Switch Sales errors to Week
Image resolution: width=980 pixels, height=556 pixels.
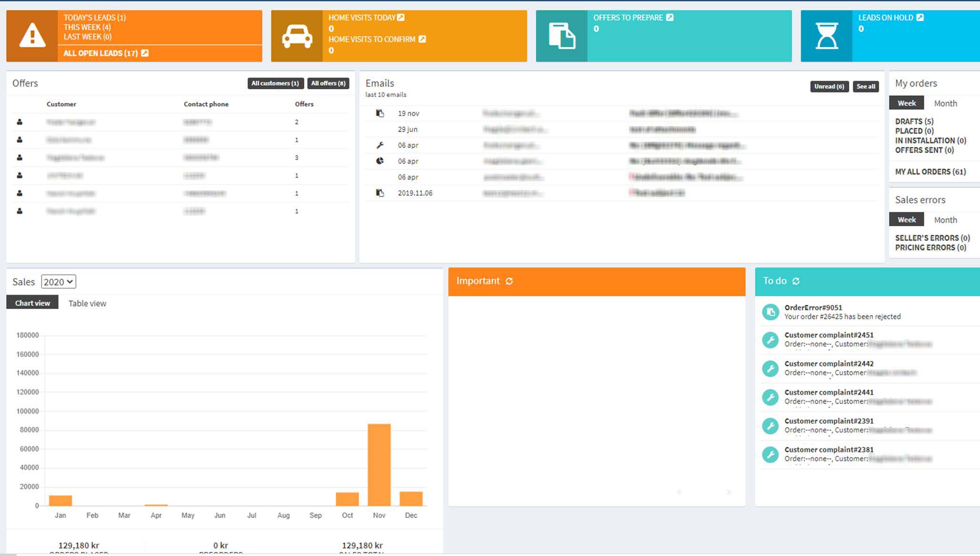[x=906, y=220]
